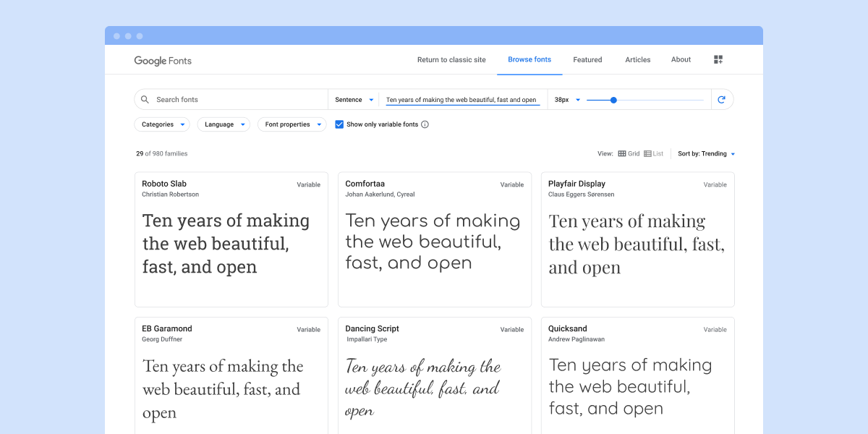Image resolution: width=868 pixels, height=434 pixels.
Task: Open the EB Garamond font card
Action: point(231,375)
